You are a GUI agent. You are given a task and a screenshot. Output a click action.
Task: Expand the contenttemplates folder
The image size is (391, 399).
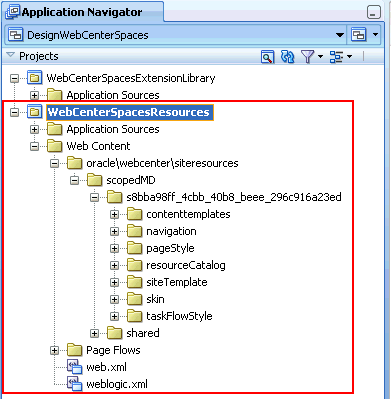114,214
